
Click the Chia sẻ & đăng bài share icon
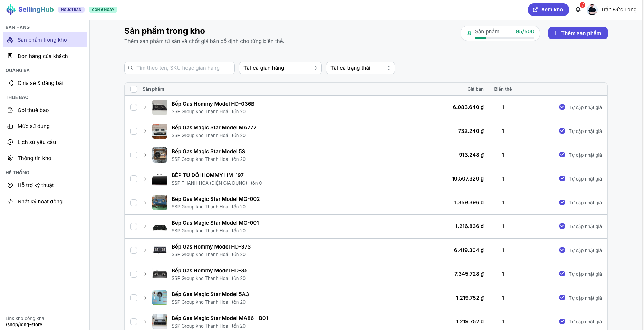coord(10,83)
